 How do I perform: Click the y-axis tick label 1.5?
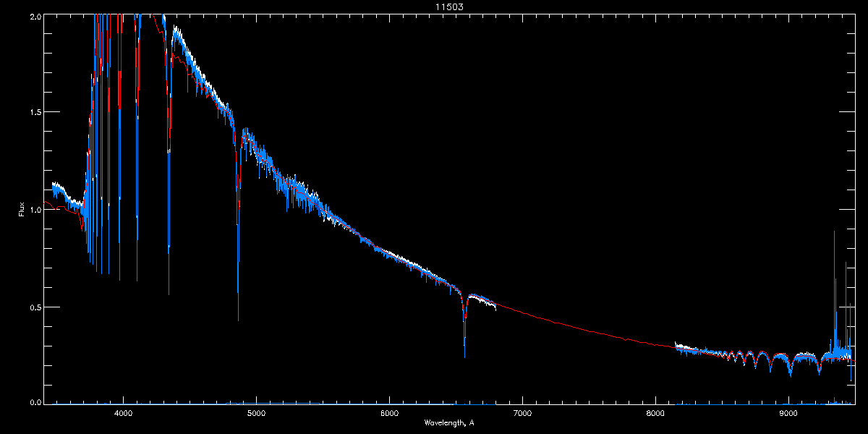(35, 112)
